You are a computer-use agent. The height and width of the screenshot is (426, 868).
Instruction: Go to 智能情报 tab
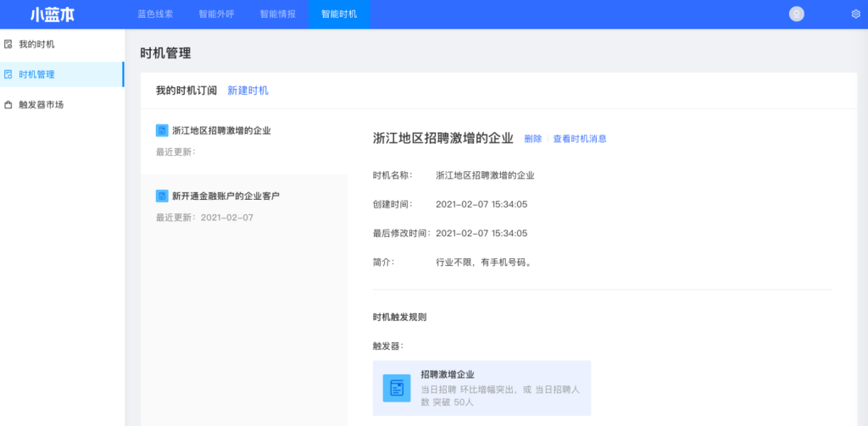(x=277, y=14)
